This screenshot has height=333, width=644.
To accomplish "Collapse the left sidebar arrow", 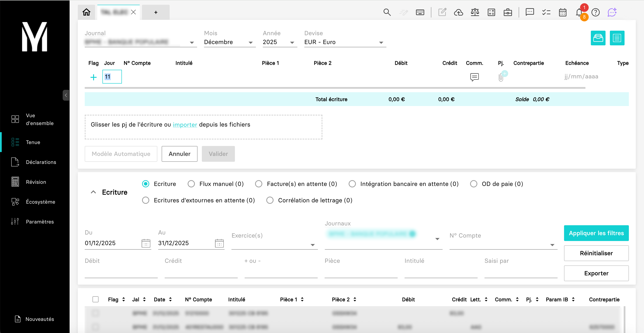I will coord(66,95).
